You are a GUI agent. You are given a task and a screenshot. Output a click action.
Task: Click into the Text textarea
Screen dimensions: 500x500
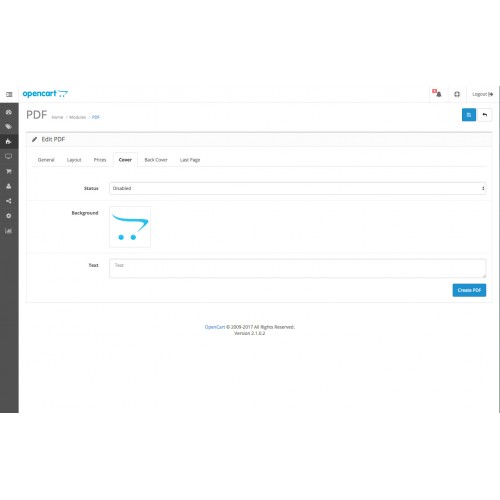(x=298, y=268)
